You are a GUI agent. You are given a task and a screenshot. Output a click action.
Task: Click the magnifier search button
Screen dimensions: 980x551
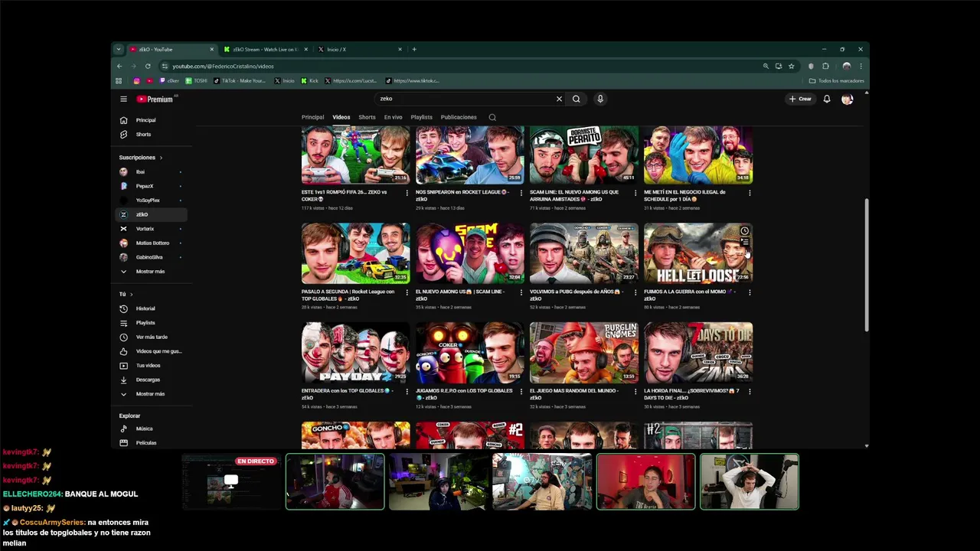[577, 99]
